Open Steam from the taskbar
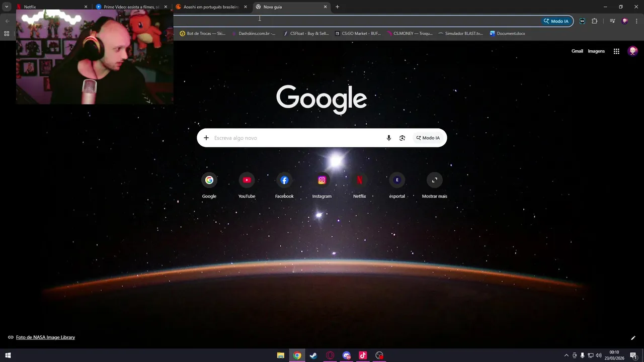The image size is (644, 362). 313,355
